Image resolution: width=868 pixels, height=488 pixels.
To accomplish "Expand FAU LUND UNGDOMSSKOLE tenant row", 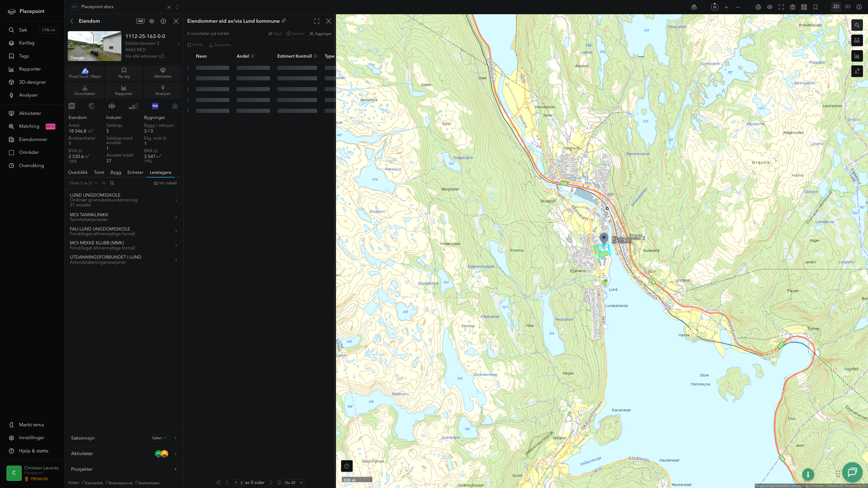I will [124, 231].
